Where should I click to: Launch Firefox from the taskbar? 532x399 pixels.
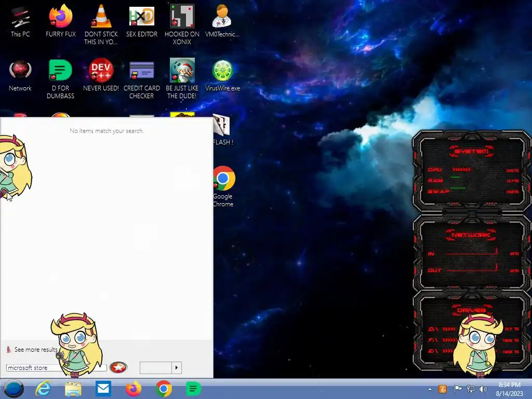pyautogui.click(x=134, y=389)
